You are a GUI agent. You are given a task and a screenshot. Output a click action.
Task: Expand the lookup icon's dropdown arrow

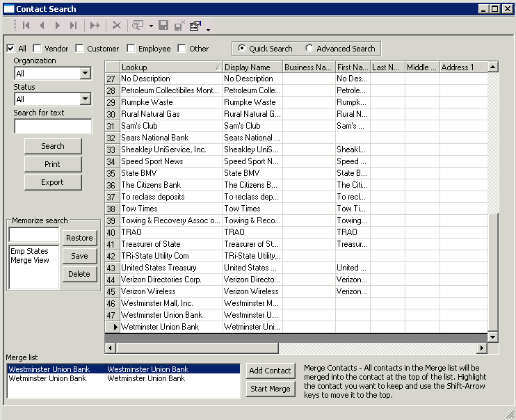[151, 26]
